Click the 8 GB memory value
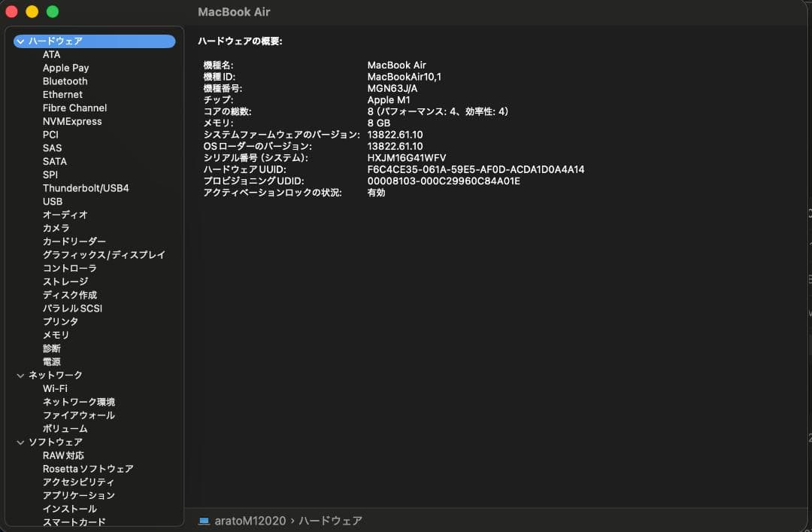The width and height of the screenshot is (812, 532). click(x=378, y=123)
